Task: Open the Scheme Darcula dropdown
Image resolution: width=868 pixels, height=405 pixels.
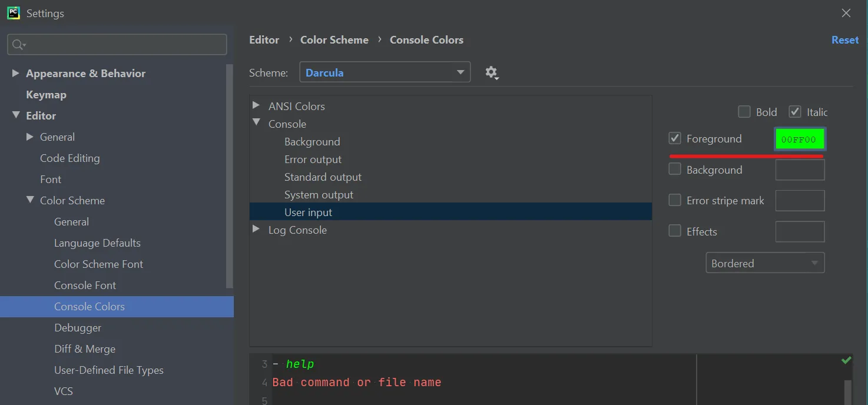Action: (x=385, y=72)
